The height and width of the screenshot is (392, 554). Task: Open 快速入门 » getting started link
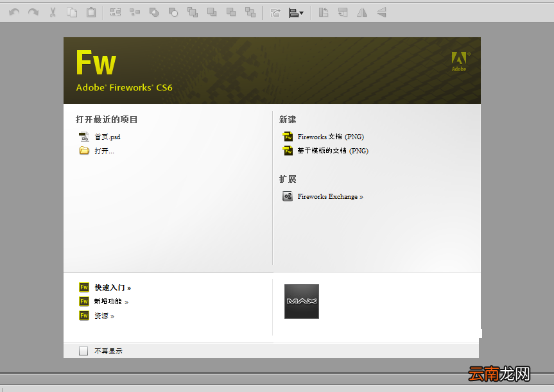click(113, 288)
